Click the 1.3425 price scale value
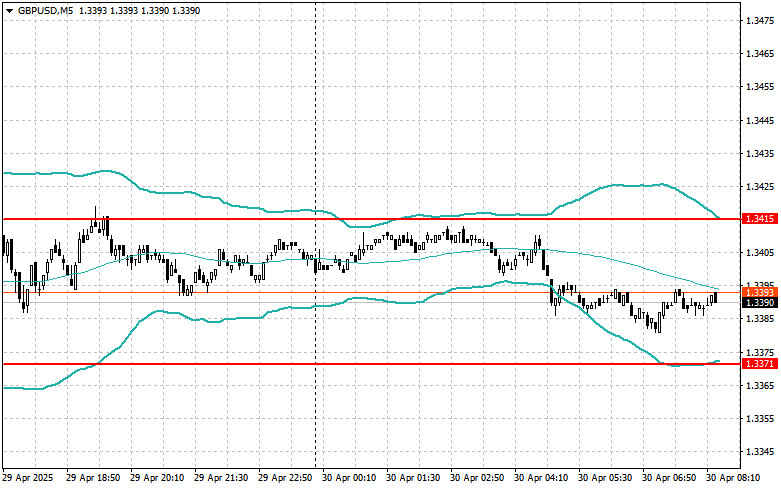This screenshot has height=489, width=781. click(760, 187)
